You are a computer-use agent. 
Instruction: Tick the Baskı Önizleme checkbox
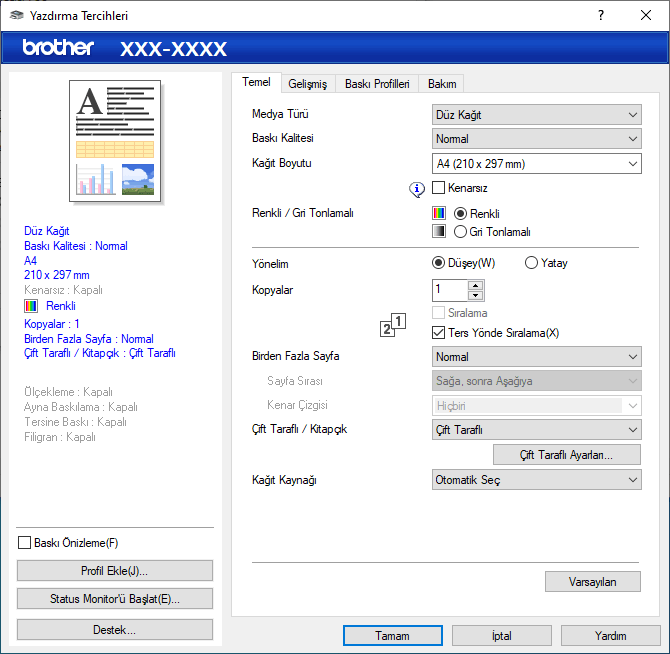tap(25, 543)
